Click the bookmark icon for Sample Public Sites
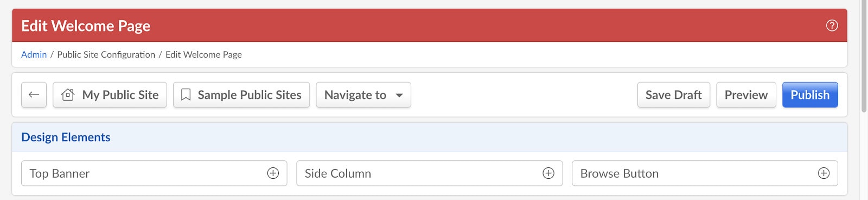Image resolution: width=868 pixels, height=200 pixels. click(186, 95)
